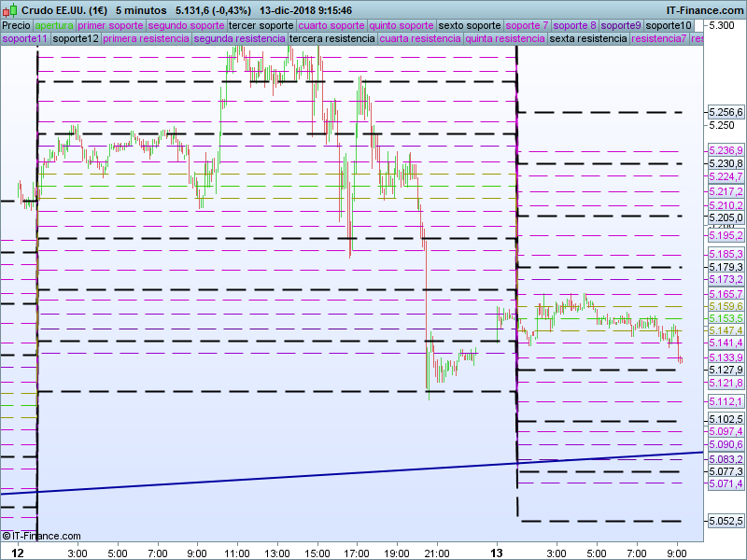The image size is (747, 560).
Task: Click the Crudo EE.UU. (1€) instrument title
Action: tap(64, 10)
